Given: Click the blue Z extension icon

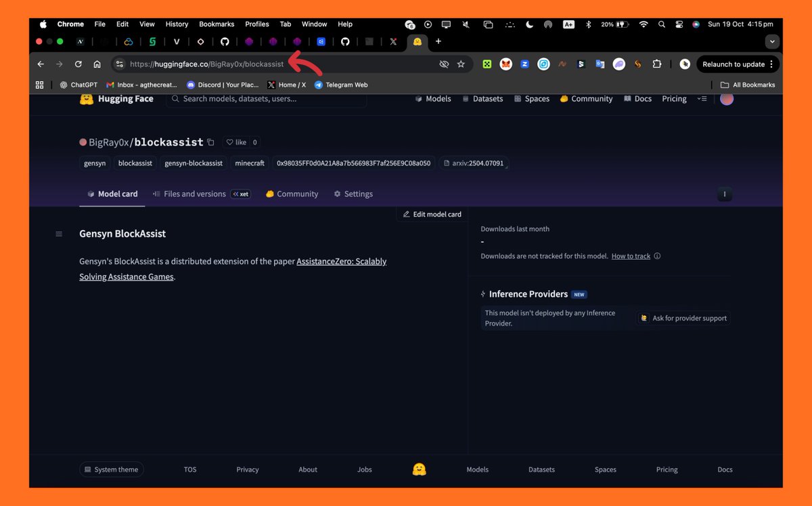Looking at the screenshot, I should click(x=524, y=64).
